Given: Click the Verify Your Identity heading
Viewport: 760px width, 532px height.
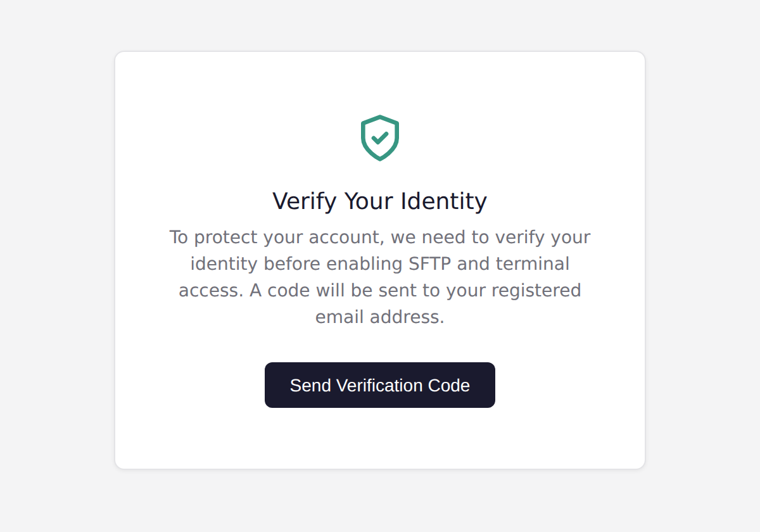Looking at the screenshot, I should coord(380,201).
